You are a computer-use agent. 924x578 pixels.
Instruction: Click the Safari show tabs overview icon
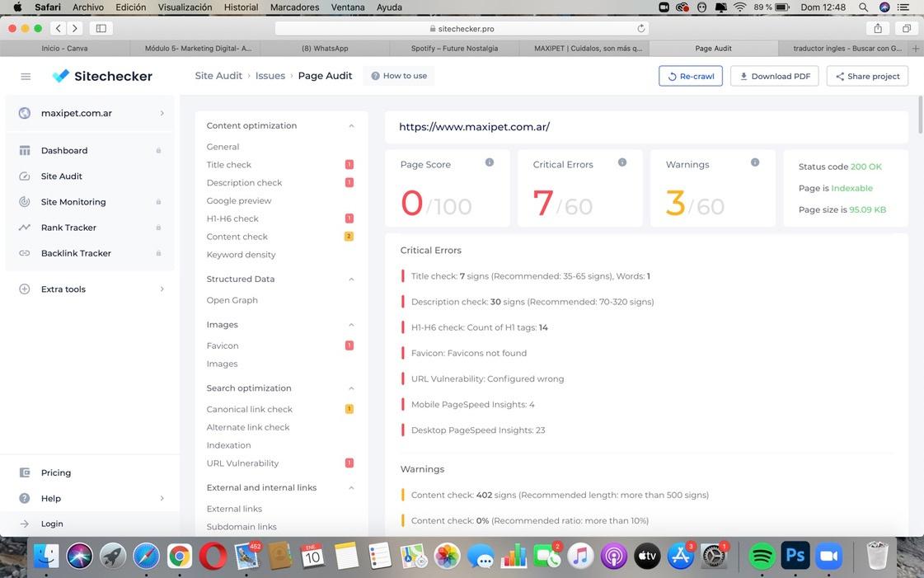(907, 28)
